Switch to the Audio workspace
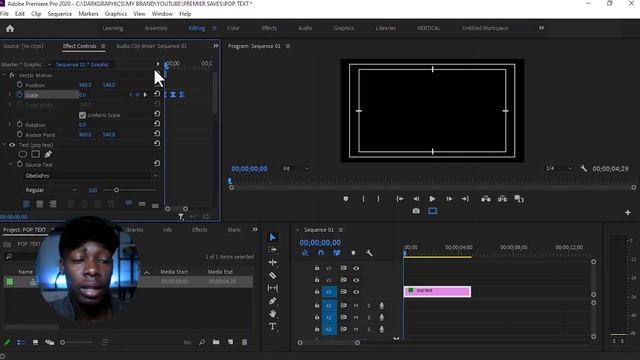Viewport: 640px width, 360px height. tap(305, 28)
